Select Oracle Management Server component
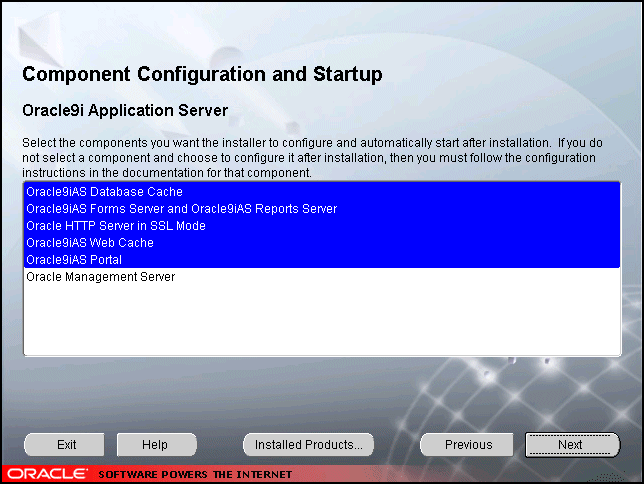The width and height of the screenshot is (644, 484). [322, 277]
